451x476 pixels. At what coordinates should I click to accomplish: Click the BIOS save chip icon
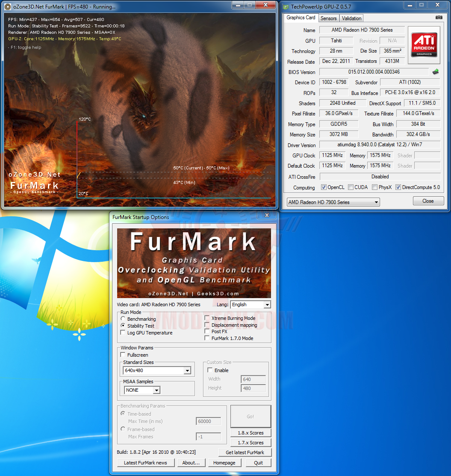[x=436, y=72]
